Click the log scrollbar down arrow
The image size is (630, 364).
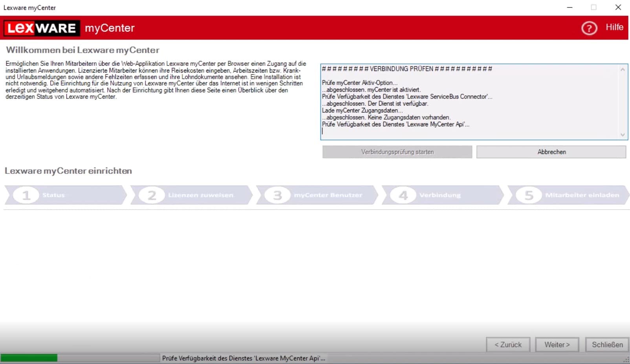click(623, 135)
